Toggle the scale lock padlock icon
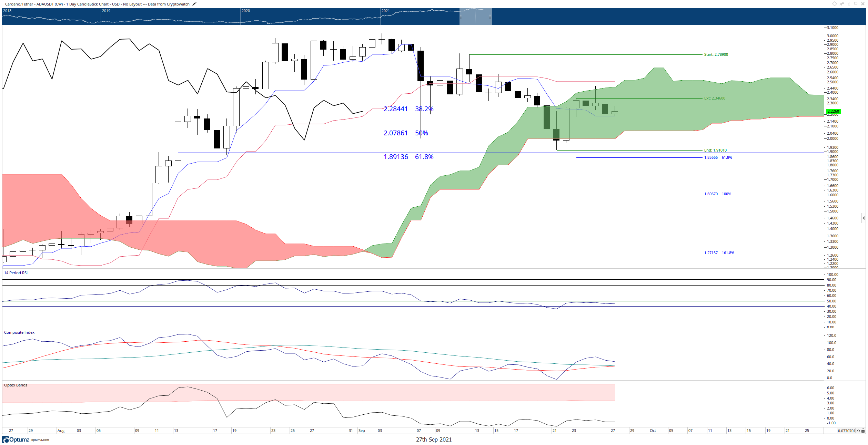Image resolution: width=868 pixels, height=445 pixels. pyautogui.click(x=863, y=431)
